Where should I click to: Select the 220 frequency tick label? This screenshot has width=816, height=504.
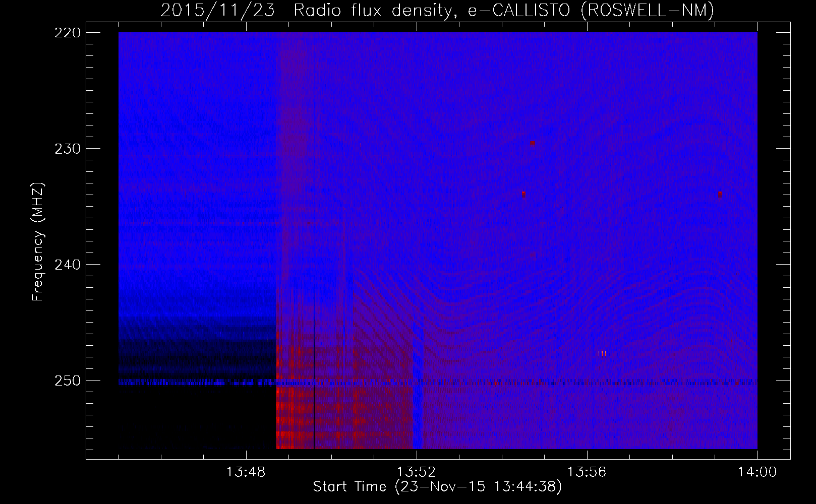pos(68,33)
